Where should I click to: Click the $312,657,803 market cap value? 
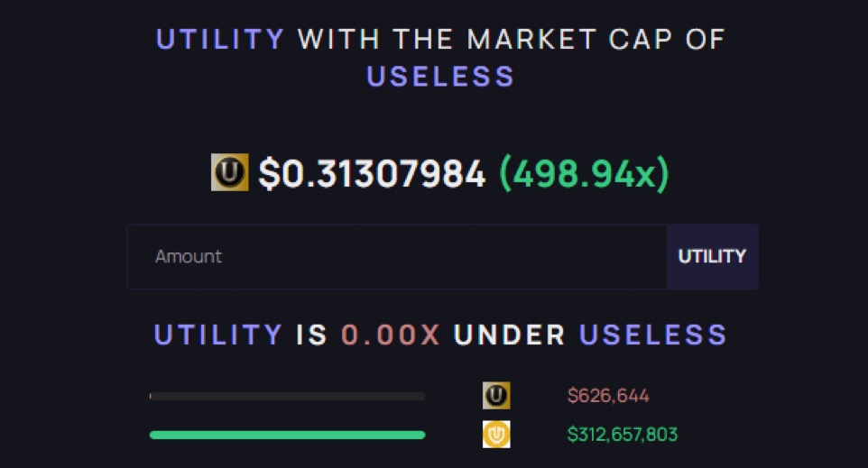tap(622, 435)
